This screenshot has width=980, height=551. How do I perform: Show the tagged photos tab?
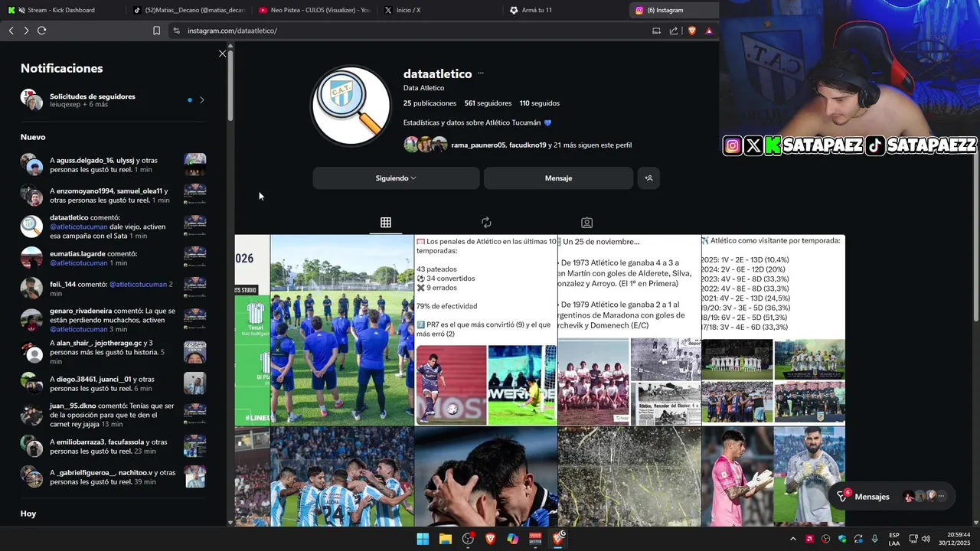(x=586, y=223)
